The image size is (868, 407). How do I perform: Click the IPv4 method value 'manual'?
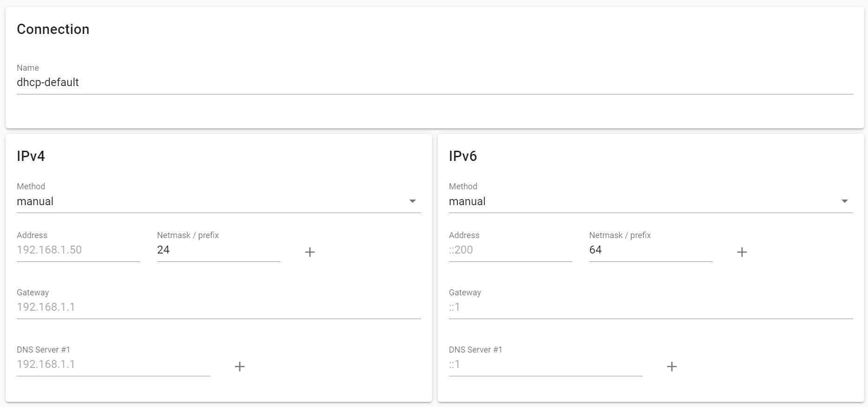(35, 201)
